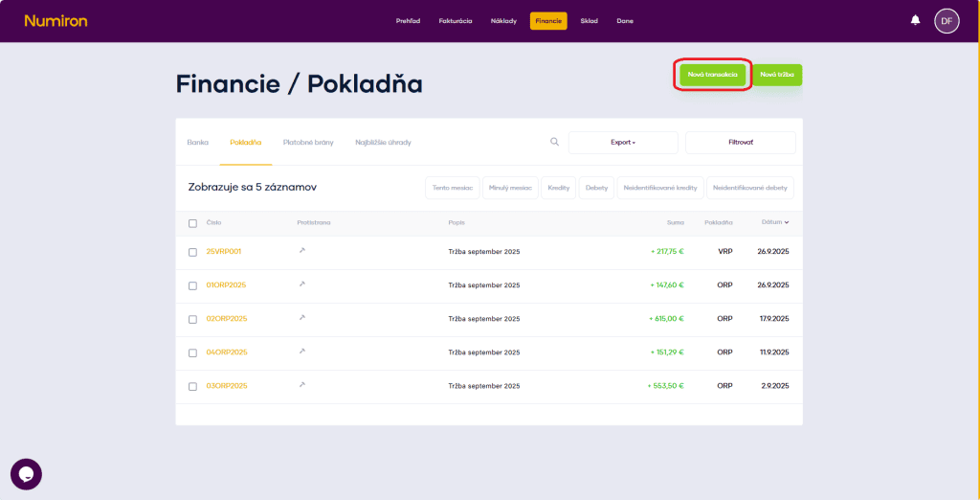
Task: Apply the Neidentifikované kredity filter
Action: click(x=660, y=188)
